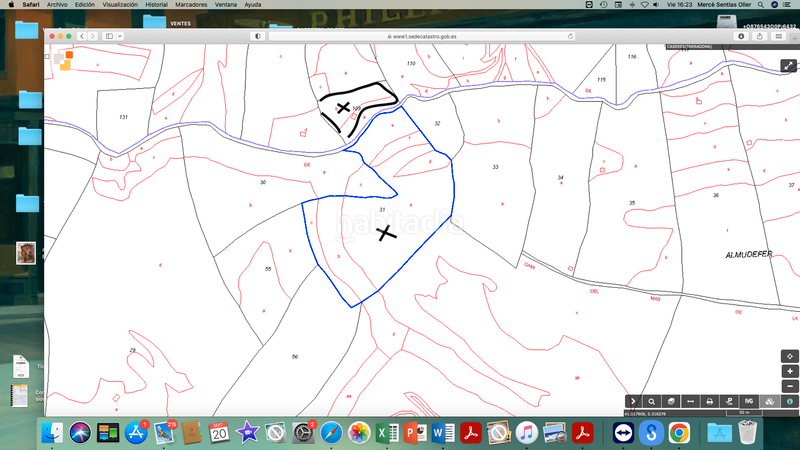The width and height of the screenshot is (800, 450).
Task: Toggle the IVG overlay button
Action: (749, 401)
